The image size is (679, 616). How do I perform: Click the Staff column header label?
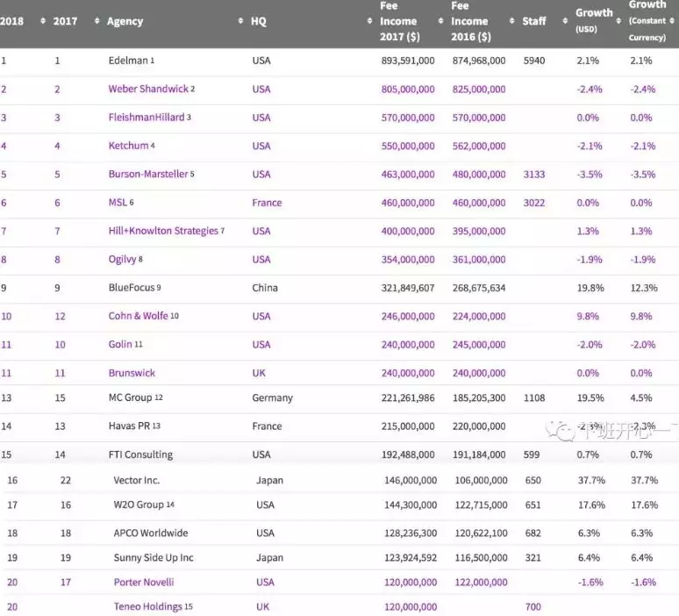534,21
